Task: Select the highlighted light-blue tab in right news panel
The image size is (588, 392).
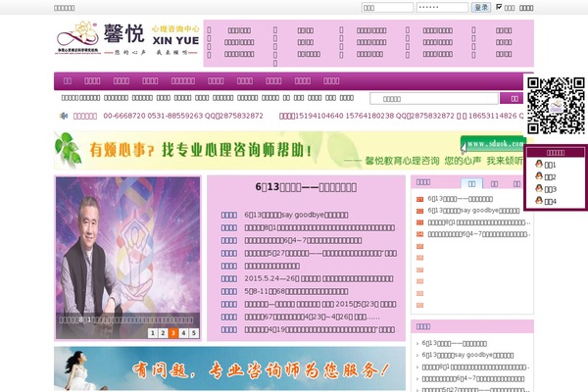Action: tap(471, 183)
